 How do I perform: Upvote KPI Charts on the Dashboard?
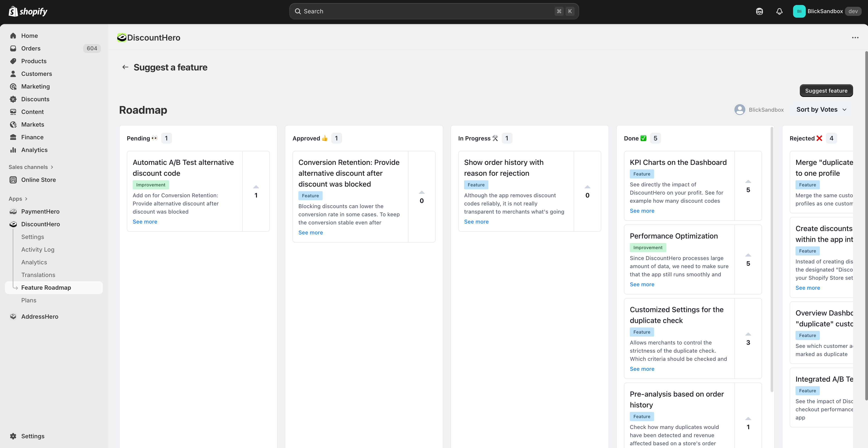click(x=748, y=181)
